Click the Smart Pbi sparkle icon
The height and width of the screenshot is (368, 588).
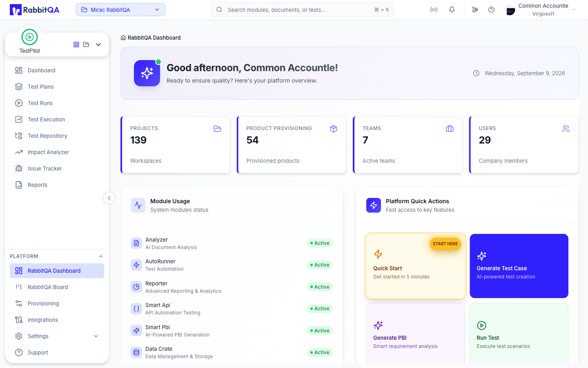pyautogui.click(x=136, y=330)
